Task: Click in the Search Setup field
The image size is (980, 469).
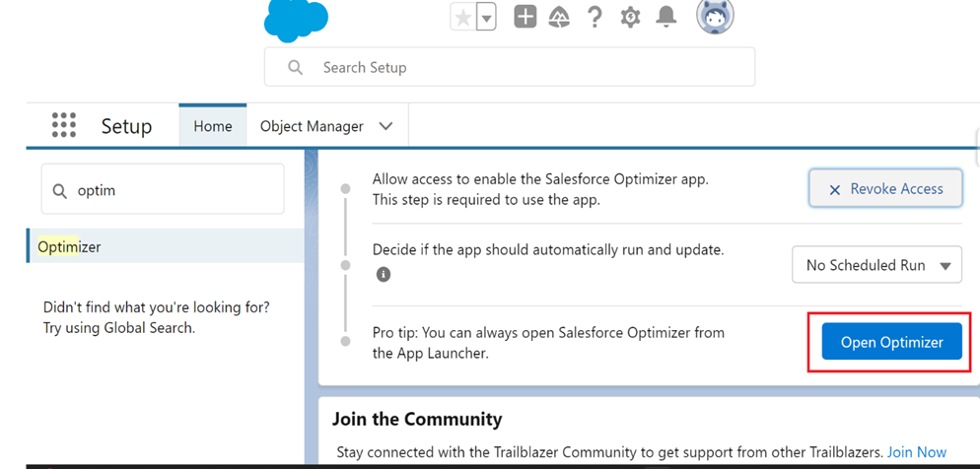Action: tap(510, 67)
